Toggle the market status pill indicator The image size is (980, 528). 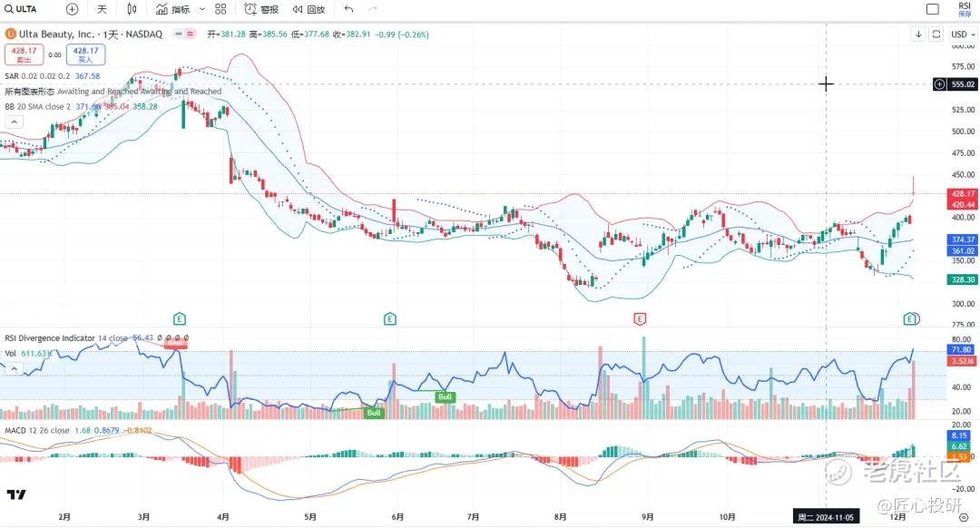pos(184,34)
